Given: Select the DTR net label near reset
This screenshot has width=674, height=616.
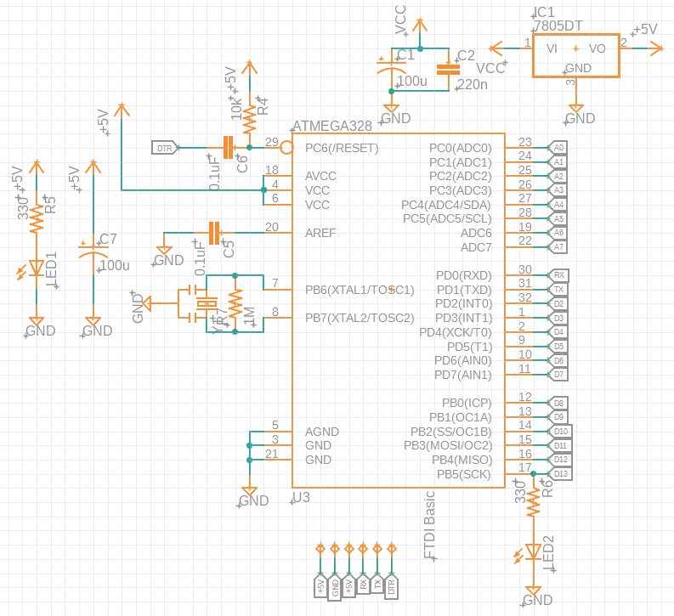Looking at the screenshot, I should 165,148.
